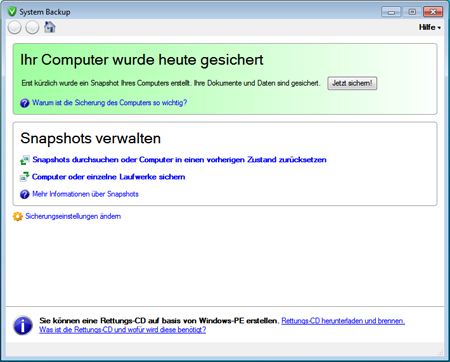Open the Hilfe dropdown menu
The width and height of the screenshot is (450, 362).
(x=430, y=27)
